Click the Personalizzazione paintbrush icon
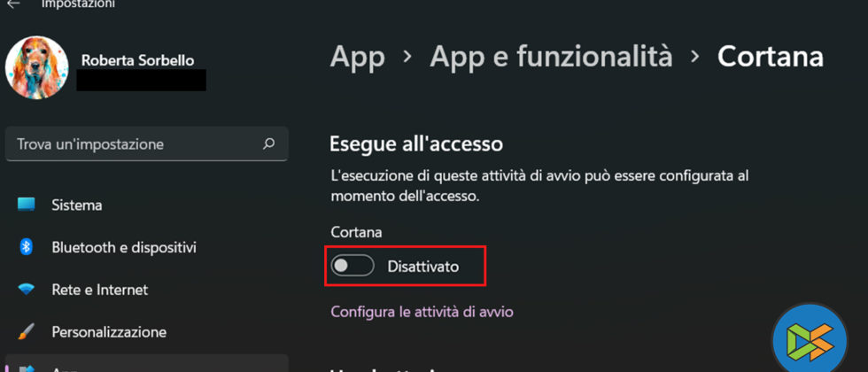The height and width of the screenshot is (372, 868). pyautogui.click(x=27, y=332)
